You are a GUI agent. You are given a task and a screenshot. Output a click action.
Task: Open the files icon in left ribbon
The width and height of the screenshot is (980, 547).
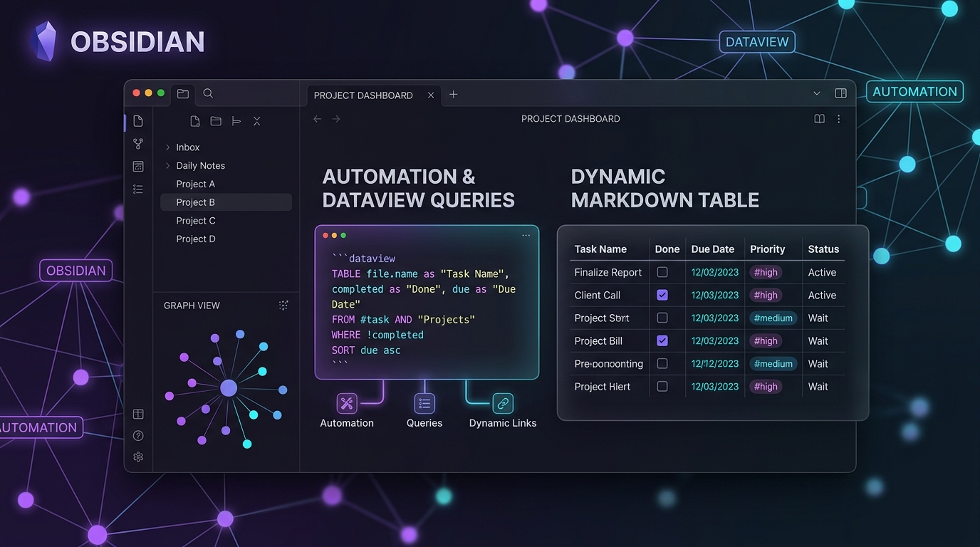(x=138, y=121)
